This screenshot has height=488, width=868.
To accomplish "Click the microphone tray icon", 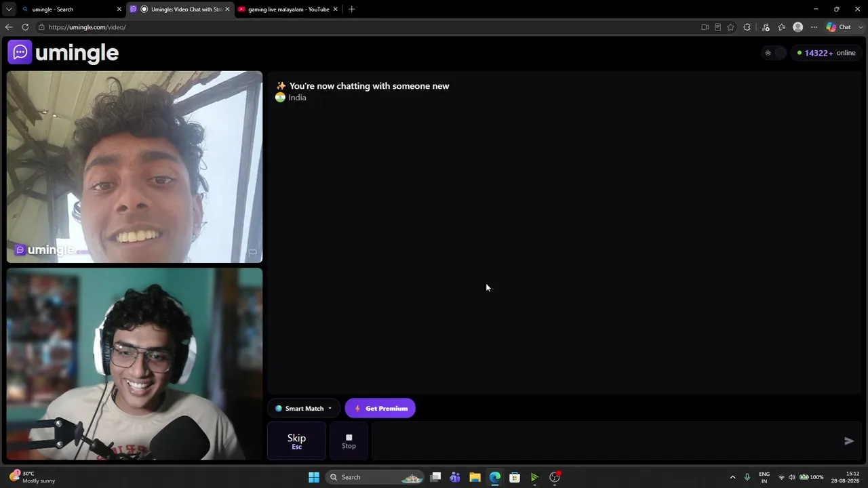I will pyautogui.click(x=747, y=477).
